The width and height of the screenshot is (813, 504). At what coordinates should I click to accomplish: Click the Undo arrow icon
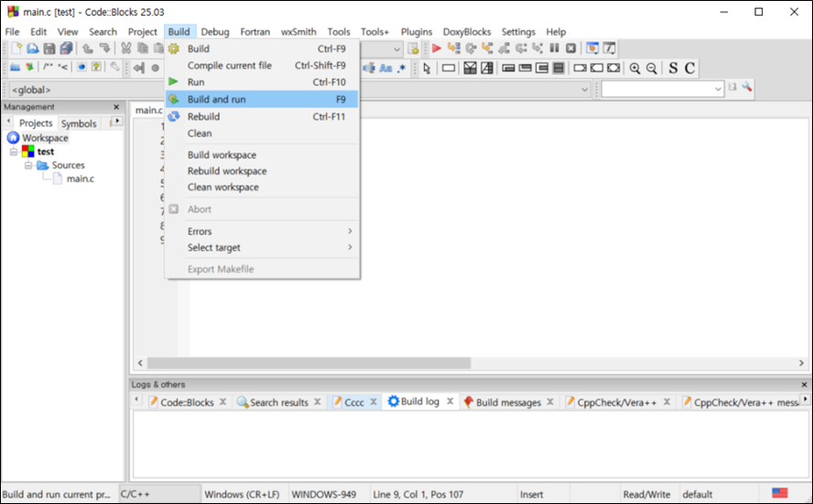tap(88, 48)
